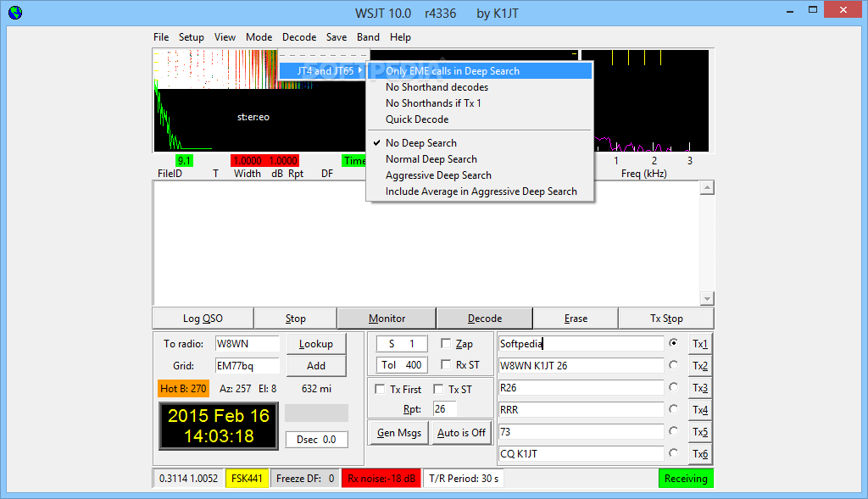Choose No Shorthand decodes option
The image size is (868, 499).
pyautogui.click(x=480, y=87)
